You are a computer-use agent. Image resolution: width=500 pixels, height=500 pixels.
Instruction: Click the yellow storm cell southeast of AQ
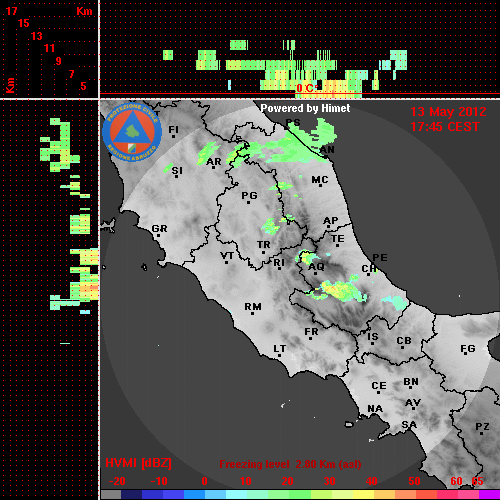point(340,290)
